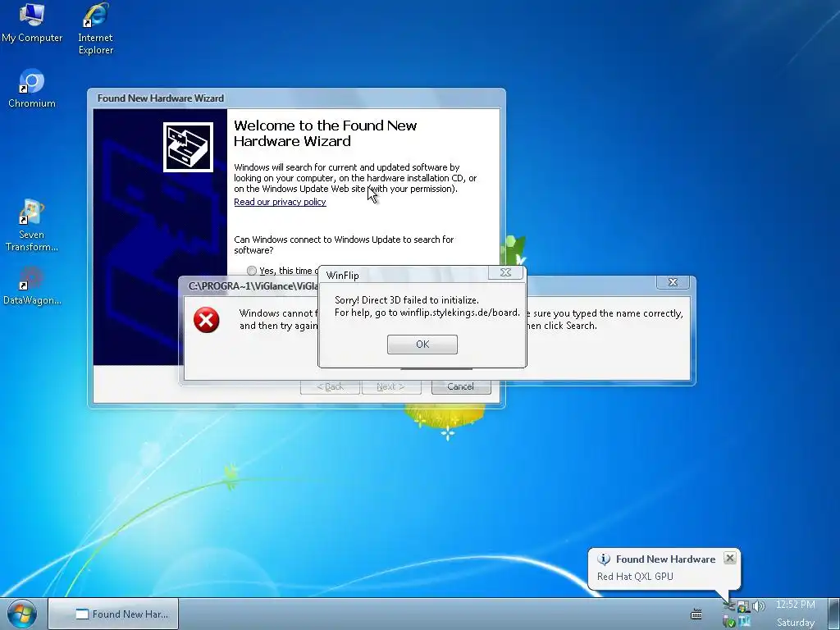Click the Found New Hardware tray icon
The width and height of the screenshot is (840, 630).
pos(729,606)
